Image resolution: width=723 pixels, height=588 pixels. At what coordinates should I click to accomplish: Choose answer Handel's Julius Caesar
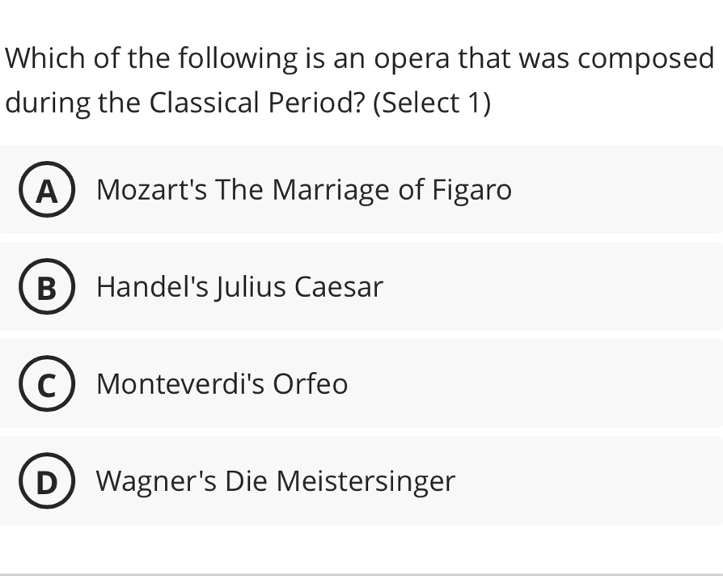point(239,286)
